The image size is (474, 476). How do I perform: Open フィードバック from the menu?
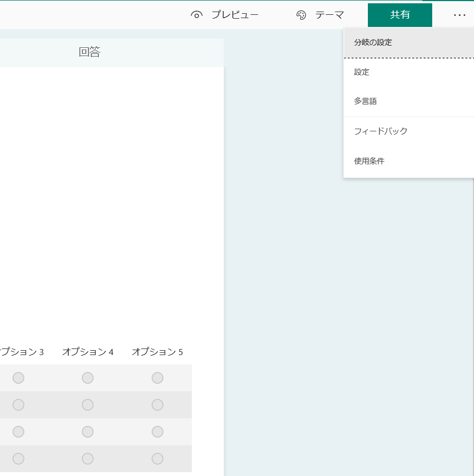409,131
